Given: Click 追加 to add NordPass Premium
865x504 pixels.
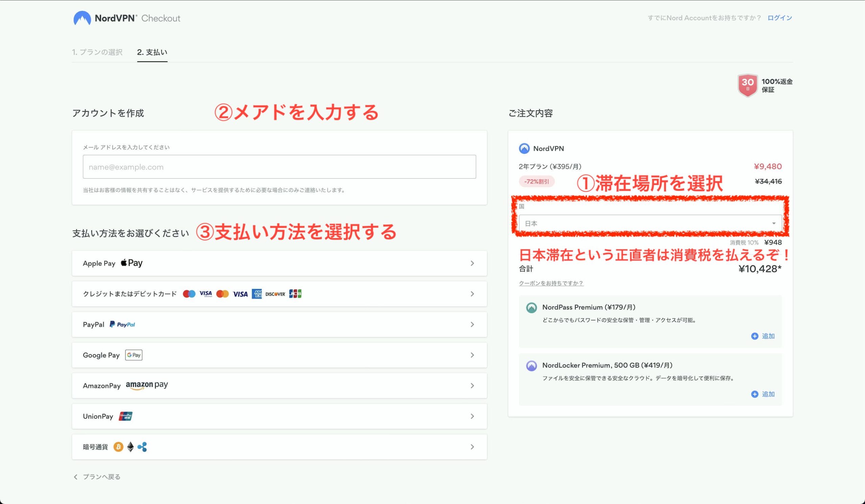Looking at the screenshot, I should [768, 336].
